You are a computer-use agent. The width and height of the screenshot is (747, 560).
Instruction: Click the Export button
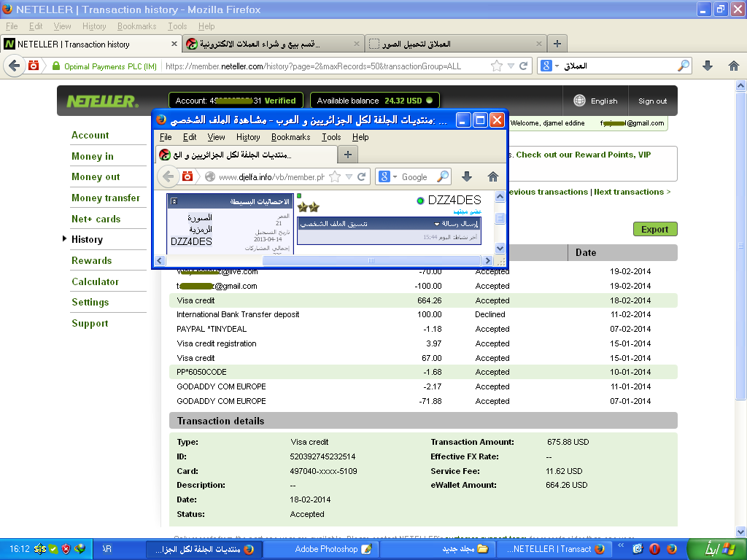[x=654, y=229]
